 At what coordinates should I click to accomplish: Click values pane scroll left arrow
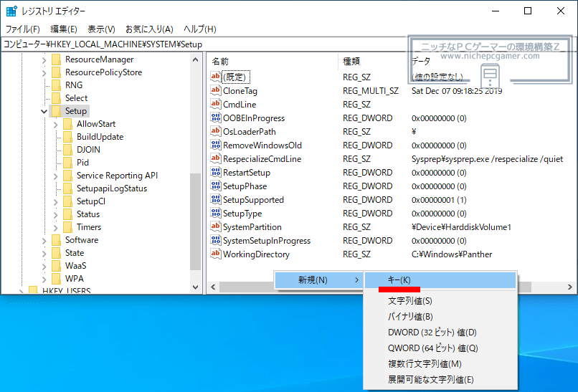click(213, 287)
